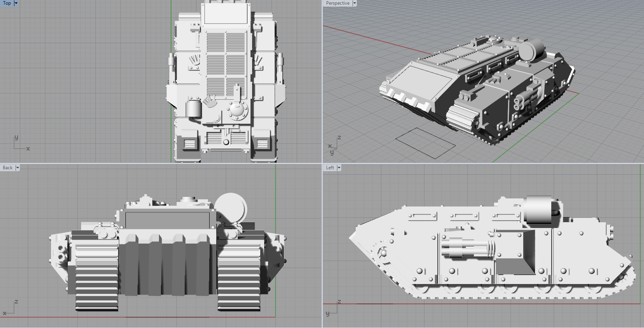This screenshot has height=328, width=644.
Task: Expand the Left viewport menu arrow
Action: tap(339, 168)
